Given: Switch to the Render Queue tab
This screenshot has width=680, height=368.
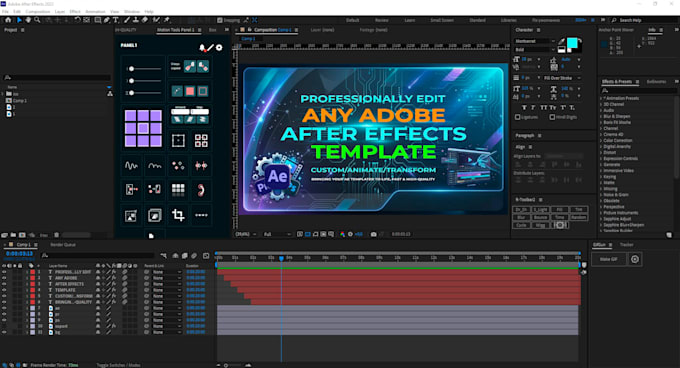Looking at the screenshot, I should click(x=63, y=245).
